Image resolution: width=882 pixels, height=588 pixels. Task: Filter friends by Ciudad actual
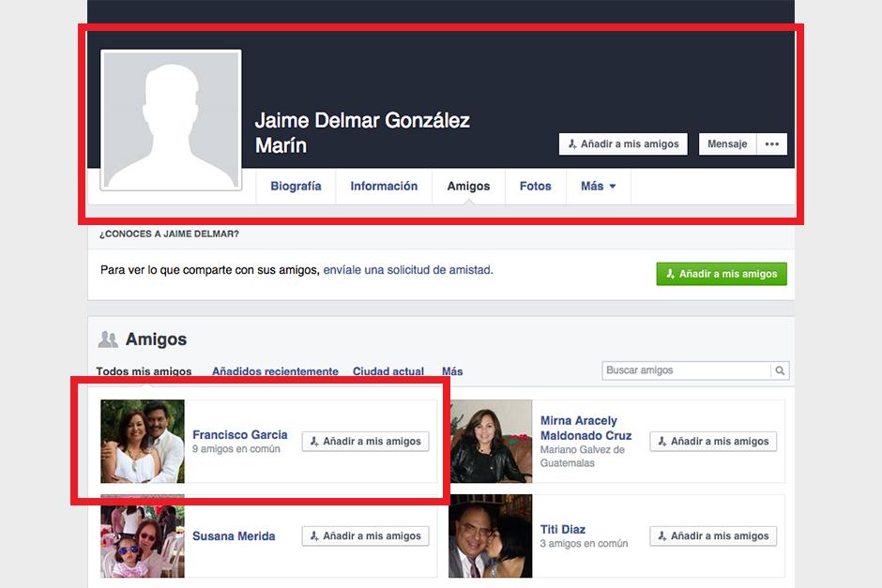point(388,370)
